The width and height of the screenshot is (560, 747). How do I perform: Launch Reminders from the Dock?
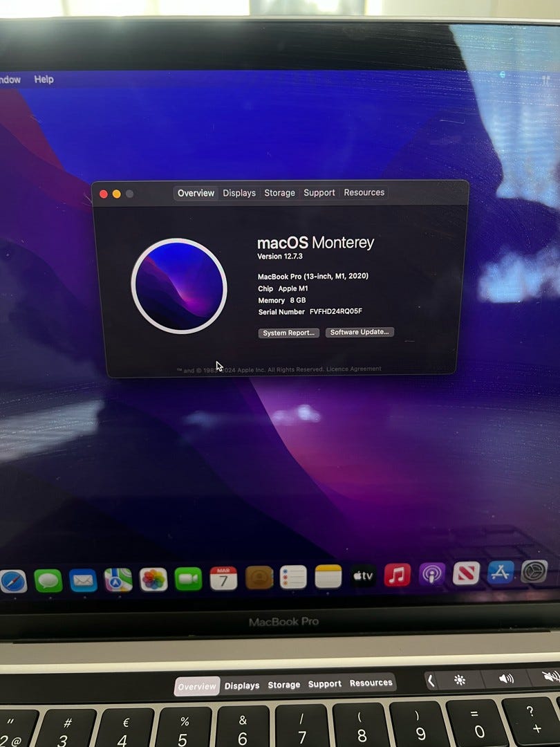point(293,578)
